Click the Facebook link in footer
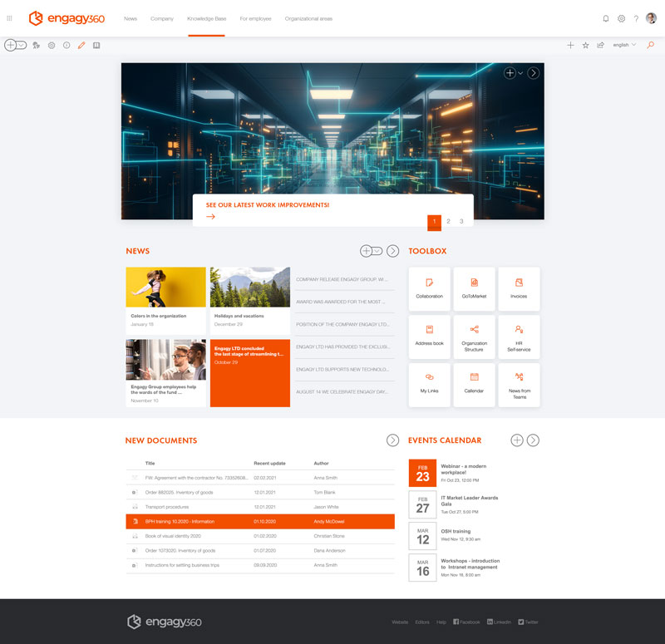 466,622
